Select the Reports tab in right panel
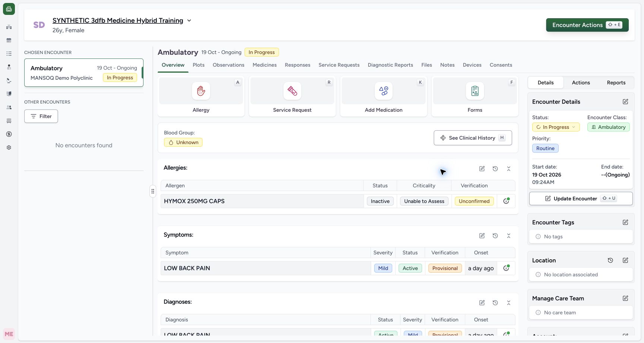The width and height of the screenshot is (644, 343). point(616,83)
